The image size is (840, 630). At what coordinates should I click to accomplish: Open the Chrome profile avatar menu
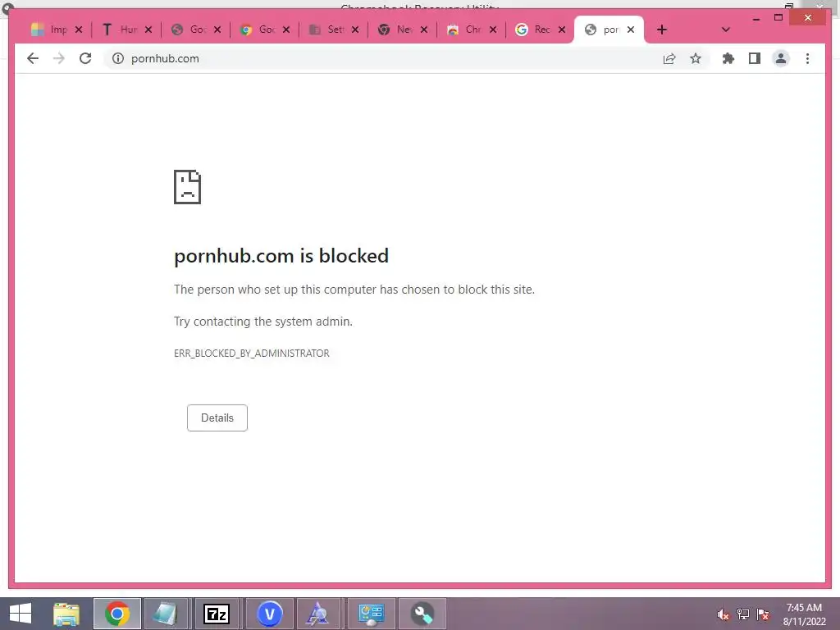(x=781, y=58)
